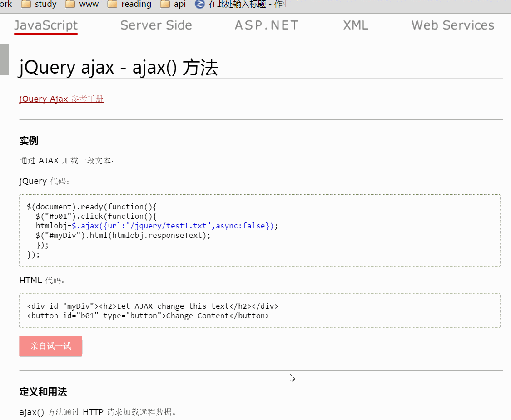Open the Web Services section
Viewport: 511px width, 420px height.
pos(452,25)
